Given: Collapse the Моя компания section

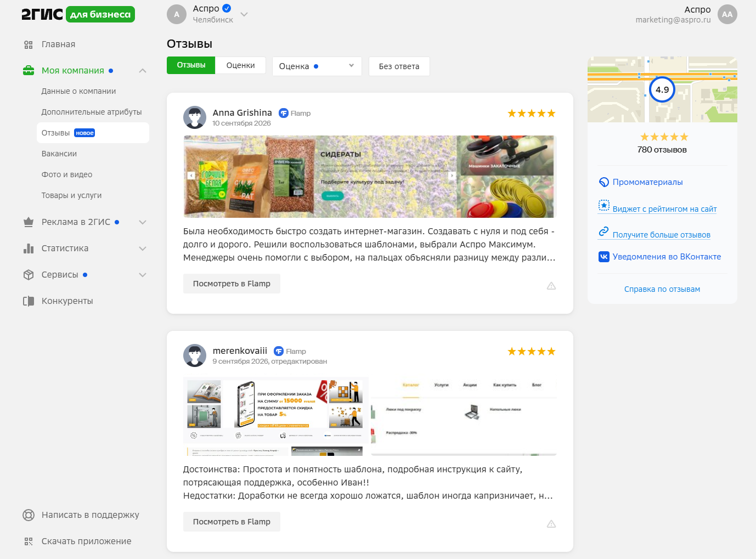Looking at the screenshot, I should tap(143, 71).
